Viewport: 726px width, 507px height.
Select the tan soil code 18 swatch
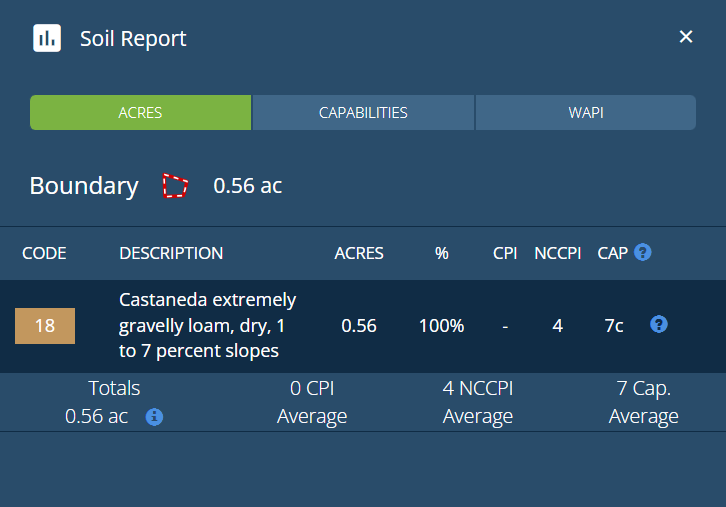(x=45, y=326)
